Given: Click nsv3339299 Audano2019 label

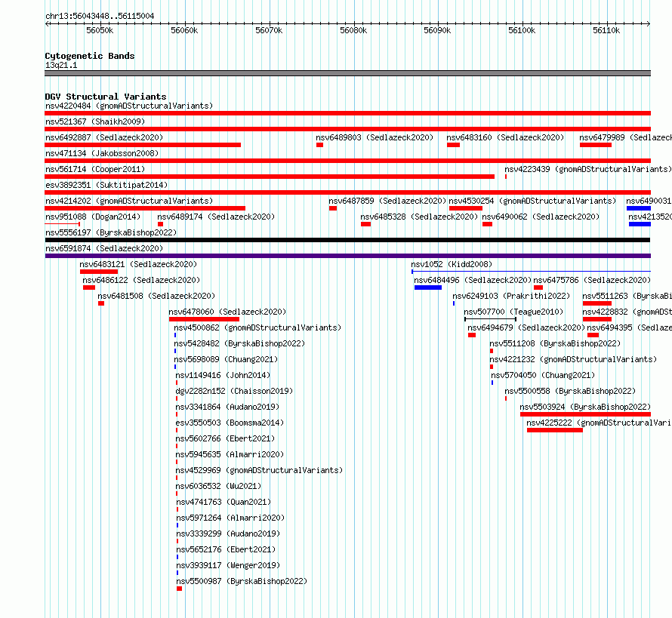Looking at the screenshot, I should pyautogui.click(x=228, y=533).
